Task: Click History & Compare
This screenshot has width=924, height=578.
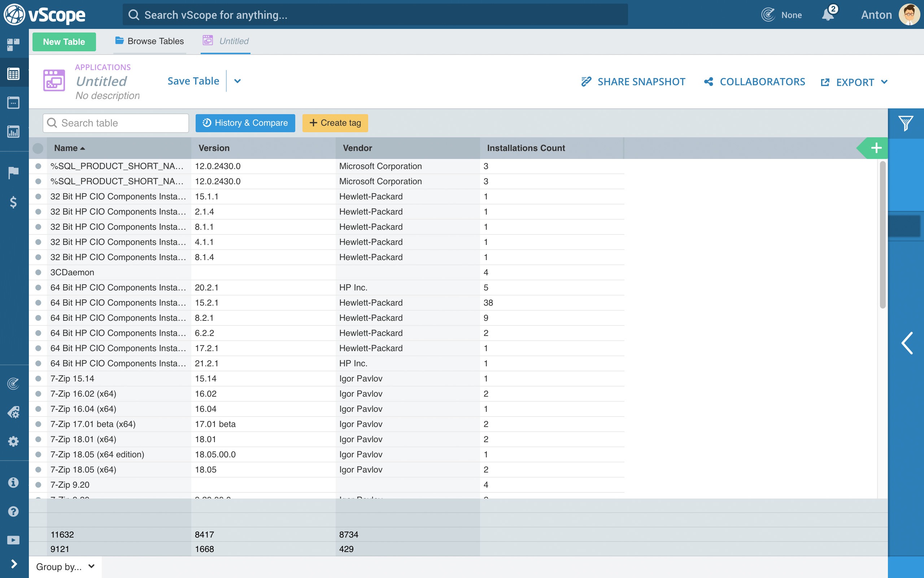Action: pos(245,123)
